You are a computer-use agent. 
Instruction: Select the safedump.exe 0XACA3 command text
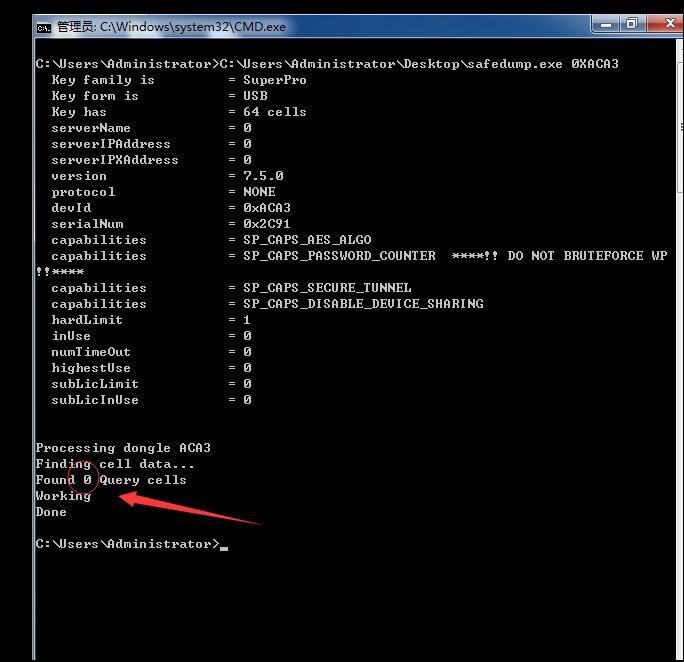pos(543,64)
